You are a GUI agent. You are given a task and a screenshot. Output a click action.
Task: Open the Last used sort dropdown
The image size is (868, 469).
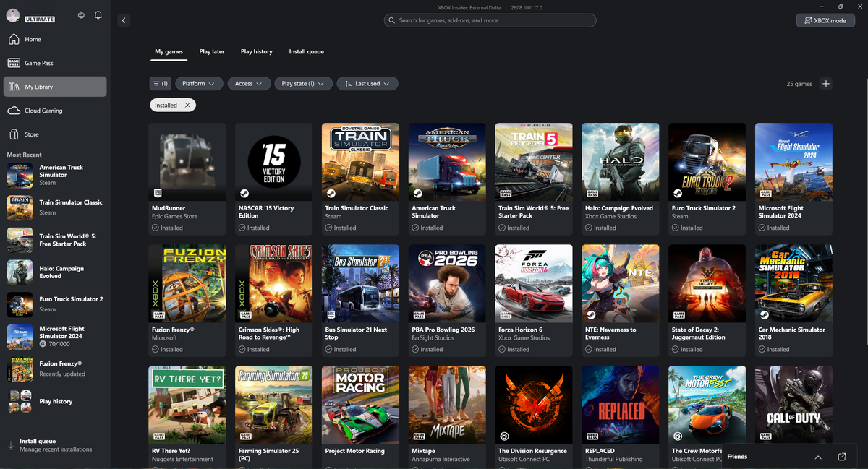coord(367,84)
